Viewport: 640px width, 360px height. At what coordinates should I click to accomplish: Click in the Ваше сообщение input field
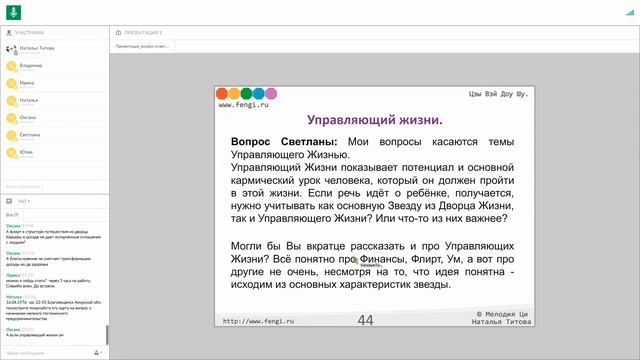(x=48, y=353)
